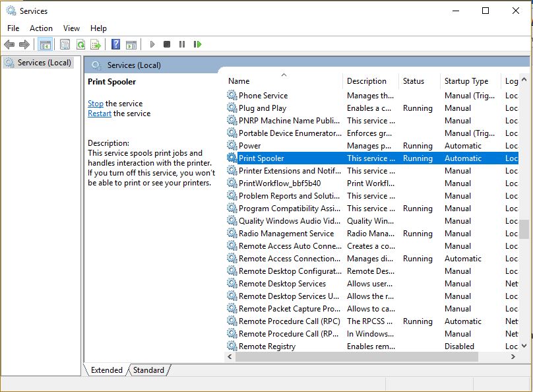This screenshot has width=533, height=392.
Task: Open Properties using the toolbar icon
Action: point(64,44)
